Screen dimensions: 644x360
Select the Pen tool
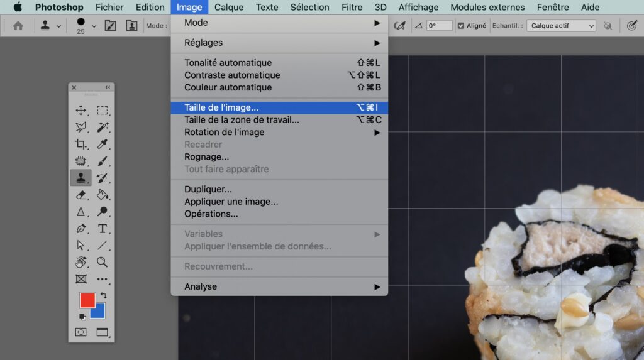[80, 229]
